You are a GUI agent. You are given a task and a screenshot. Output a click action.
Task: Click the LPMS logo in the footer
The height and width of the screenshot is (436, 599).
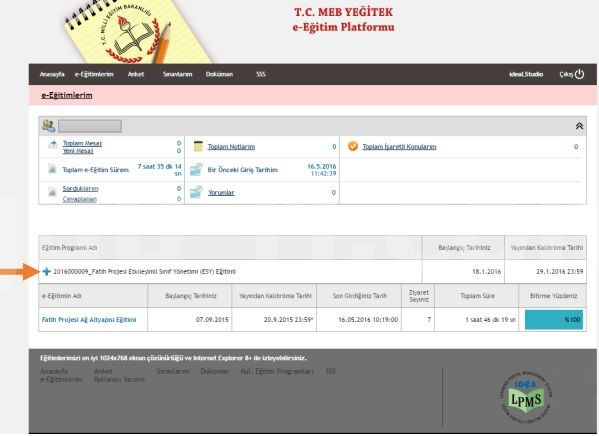(x=526, y=398)
